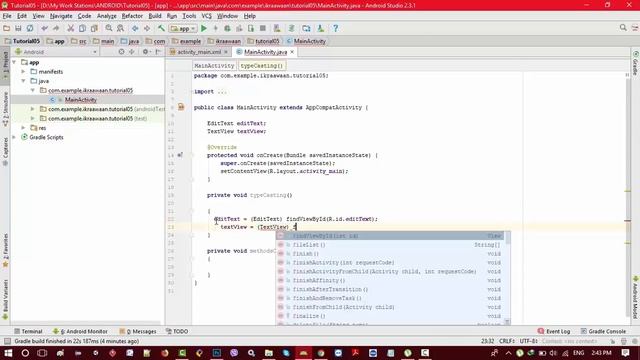Click the UTF-8 encoding status entry

point(529,341)
